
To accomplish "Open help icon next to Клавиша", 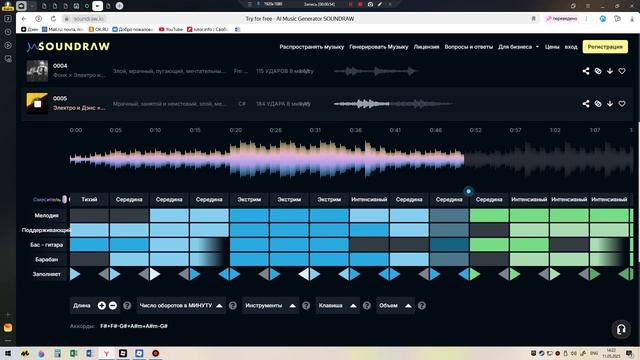I will pos(367,305).
